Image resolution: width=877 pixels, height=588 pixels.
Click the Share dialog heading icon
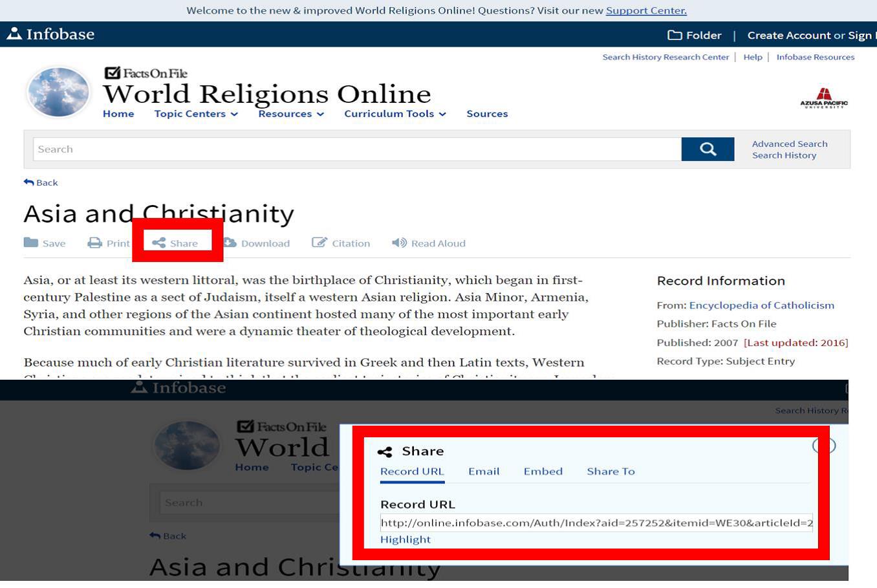385,452
